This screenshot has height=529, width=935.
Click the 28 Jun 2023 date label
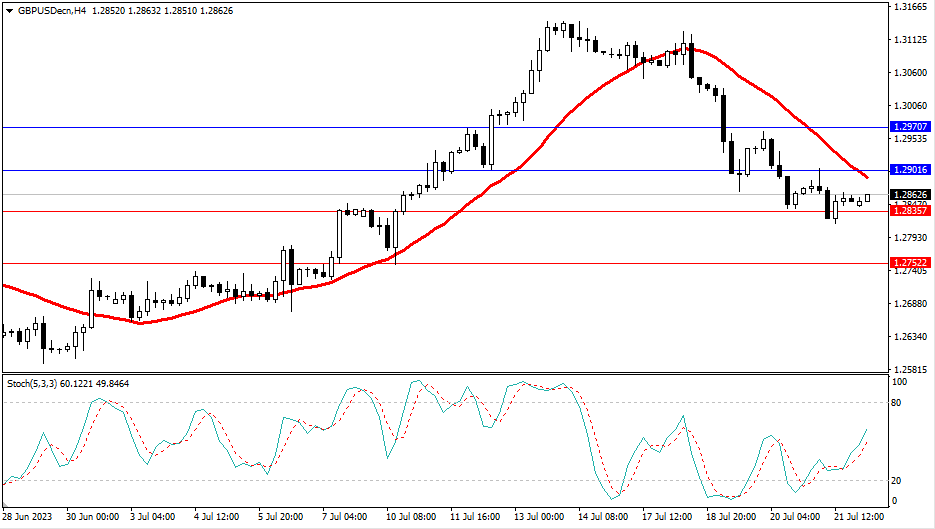(30, 517)
